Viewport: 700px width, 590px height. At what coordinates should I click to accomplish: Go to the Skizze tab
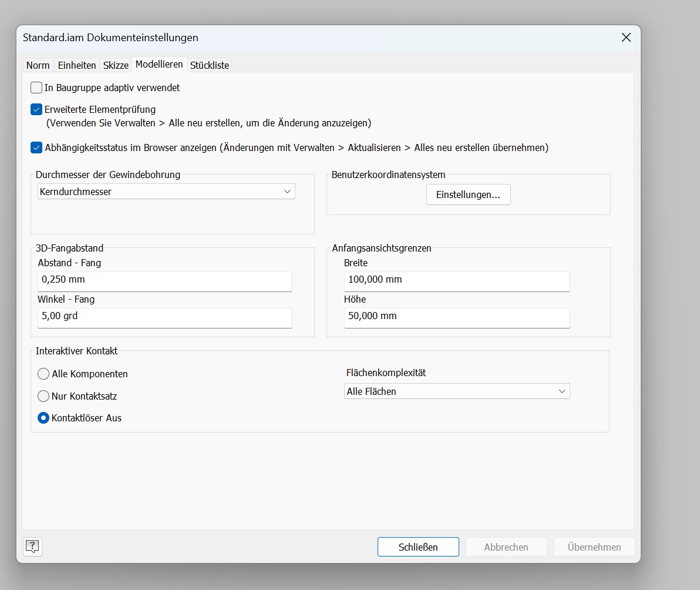tap(116, 65)
